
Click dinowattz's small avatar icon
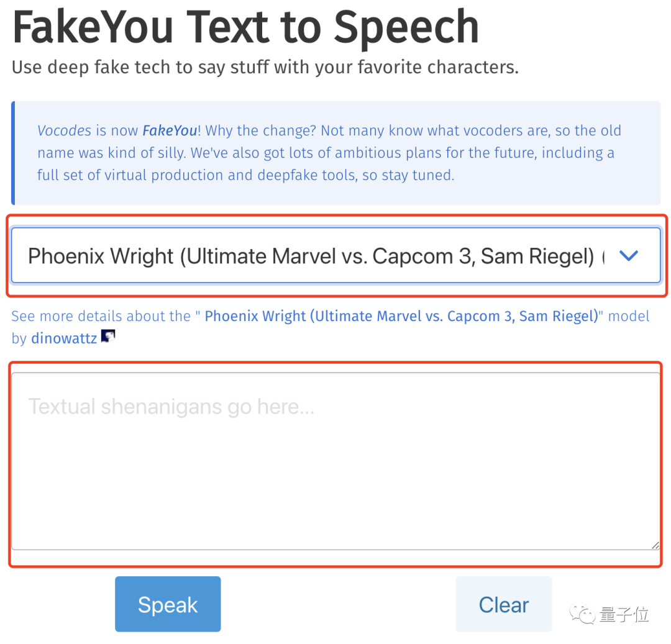pos(108,337)
